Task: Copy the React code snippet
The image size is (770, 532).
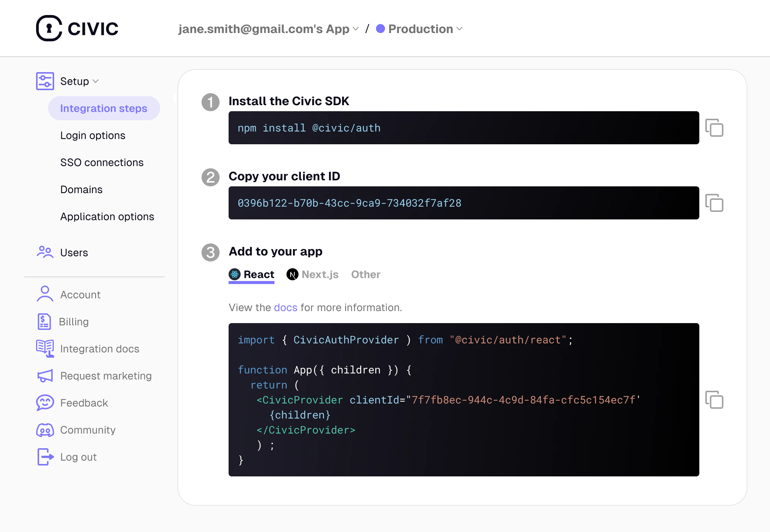Action: [x=714, y=400]
